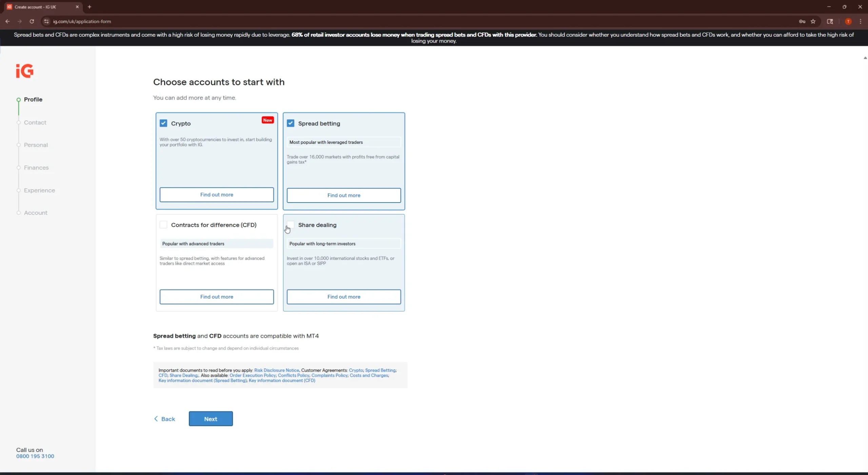Open the password manager key icon
Screen dimensions: 868x475
coord(802,21)
